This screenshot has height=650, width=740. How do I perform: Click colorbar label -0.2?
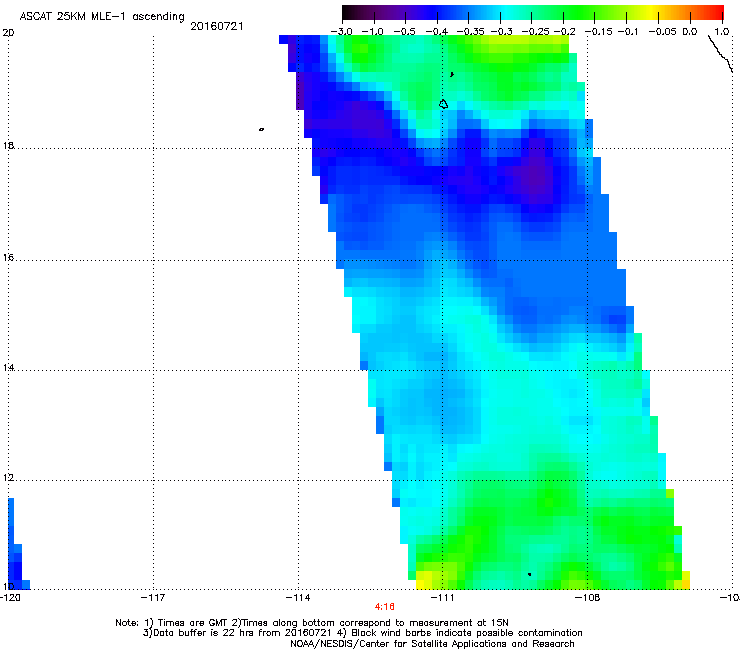[x=564, y=32]
